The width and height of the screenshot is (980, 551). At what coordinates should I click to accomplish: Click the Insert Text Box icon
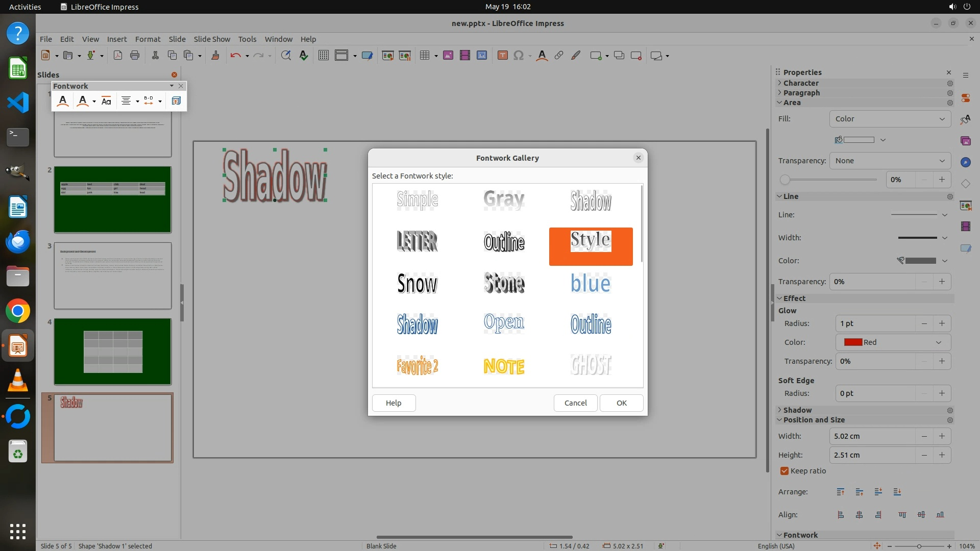point(502,56)
